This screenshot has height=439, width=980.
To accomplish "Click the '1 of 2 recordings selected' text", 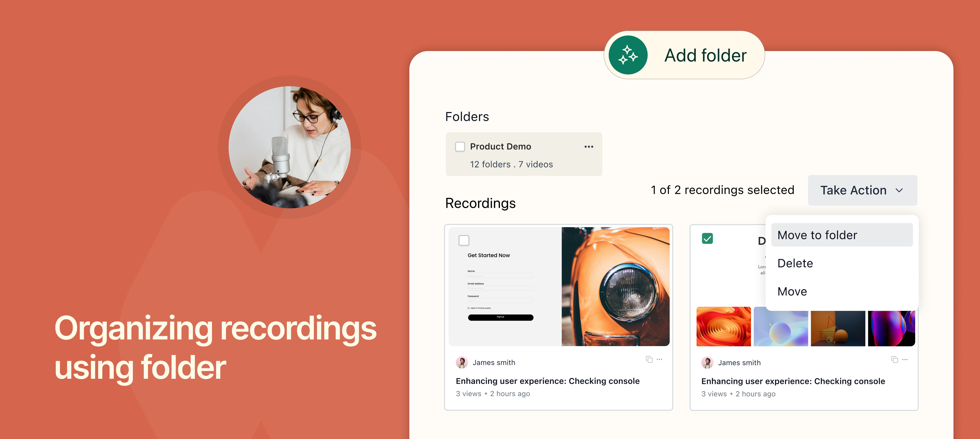I will [x=722, y=190].
